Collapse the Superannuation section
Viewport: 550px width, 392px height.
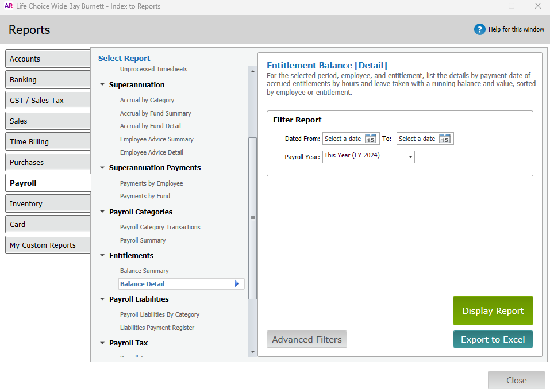(x=101, y=85)
